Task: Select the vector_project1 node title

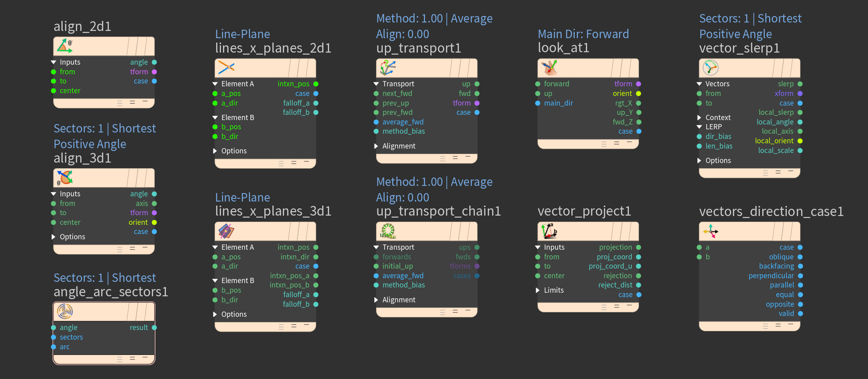Action: (x=585, y=211)
